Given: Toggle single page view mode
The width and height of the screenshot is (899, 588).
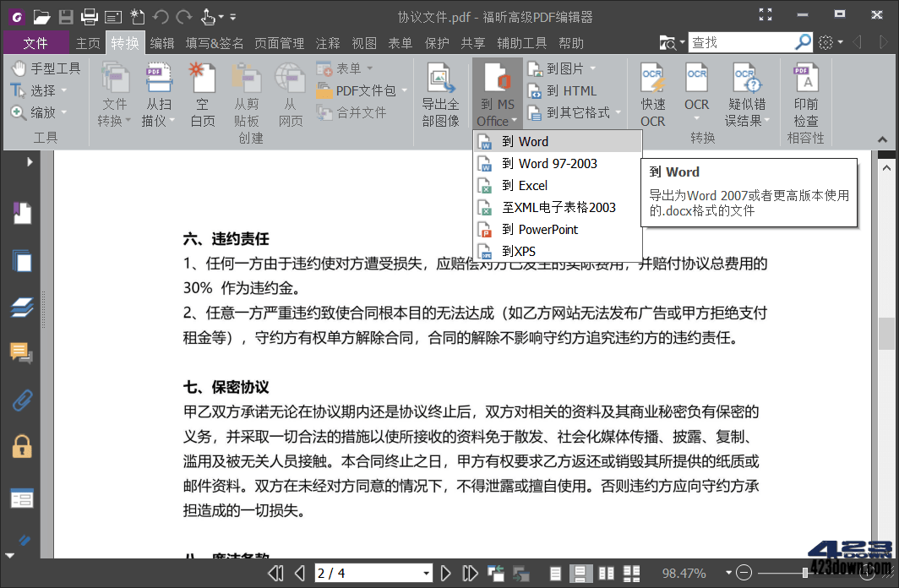Looking at the screenshot, I should (x=556, y=573).
